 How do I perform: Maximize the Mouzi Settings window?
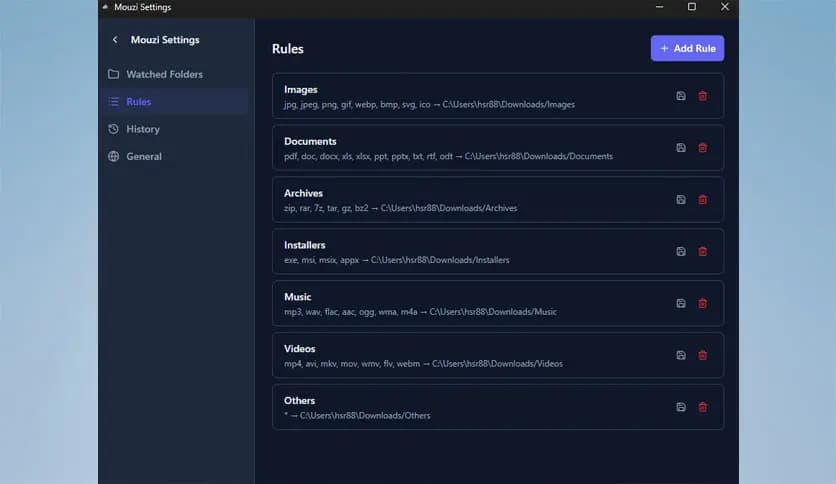(692, 7)
